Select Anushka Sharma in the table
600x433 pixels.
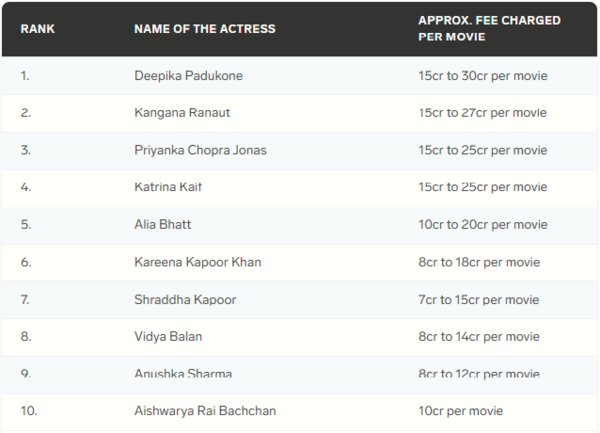pyautogui.click(x=183, y=373)
